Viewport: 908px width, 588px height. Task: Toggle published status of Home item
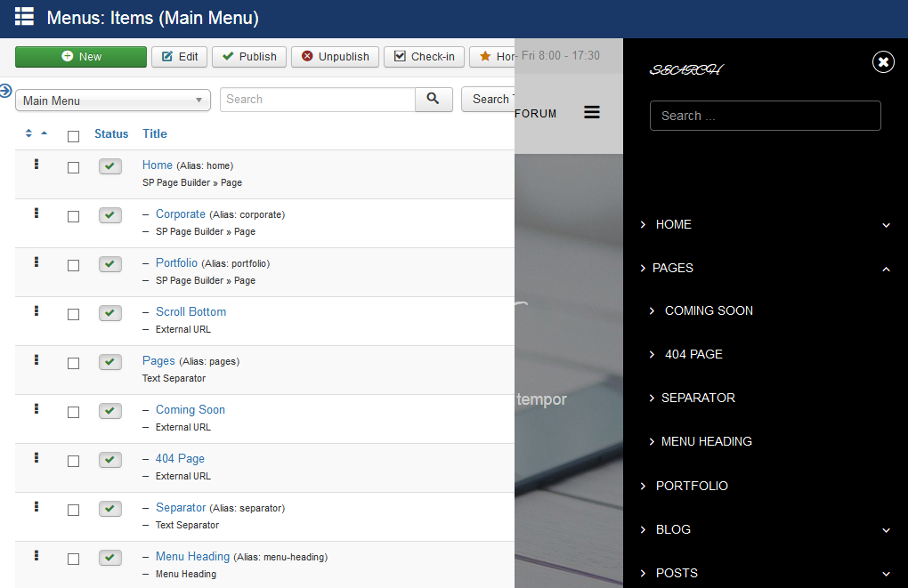pyautogui.click(x=110, y=166)
